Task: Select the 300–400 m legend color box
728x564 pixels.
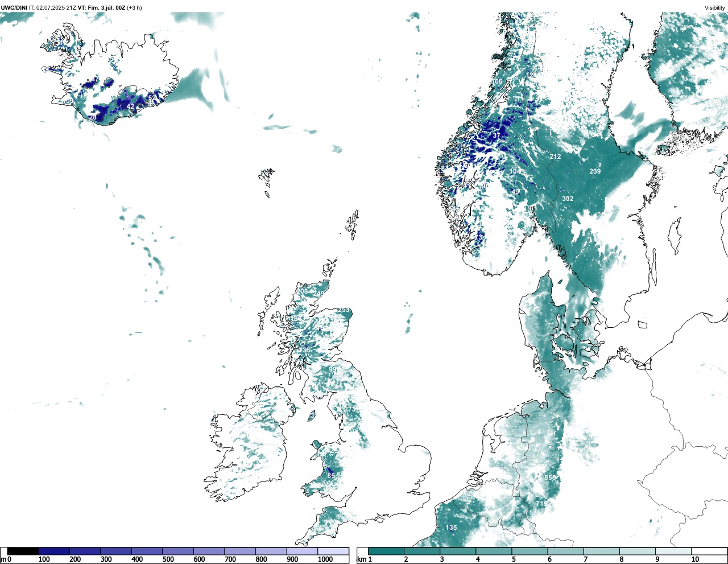Action: [116, 551]
